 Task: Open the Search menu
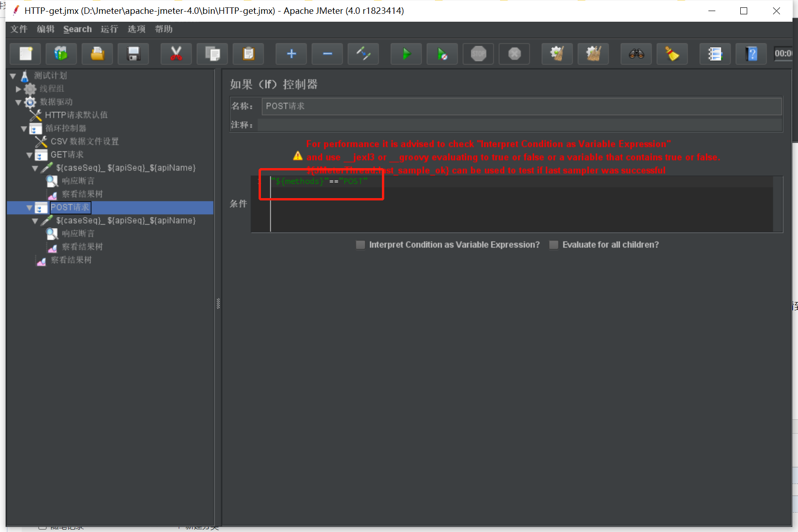click(x=78, y=29)
